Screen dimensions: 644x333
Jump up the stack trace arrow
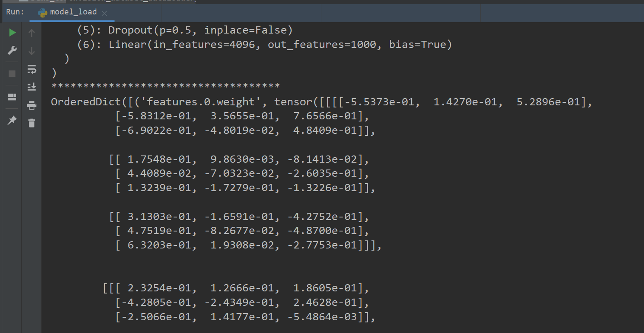(31, 33)
